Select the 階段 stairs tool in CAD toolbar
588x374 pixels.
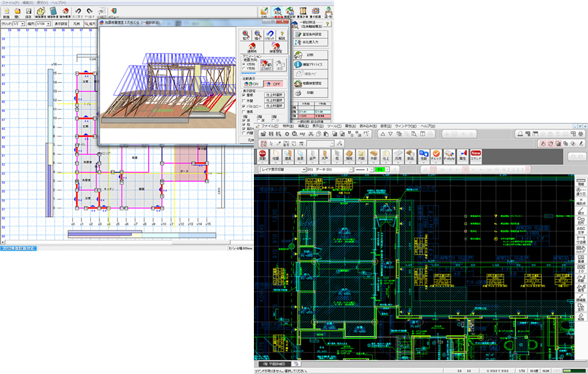349,156
